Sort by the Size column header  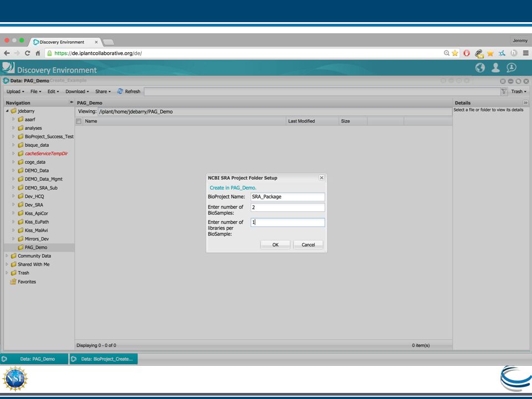pyautogui.click(x=353, y=121)
